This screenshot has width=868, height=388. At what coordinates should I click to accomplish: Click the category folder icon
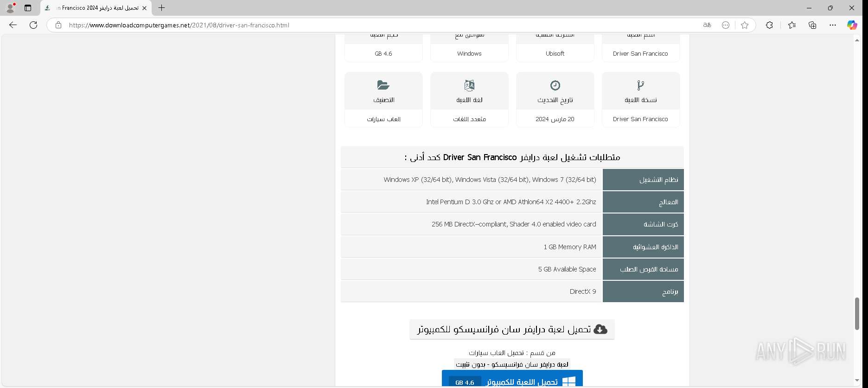[x=383, y=85]
